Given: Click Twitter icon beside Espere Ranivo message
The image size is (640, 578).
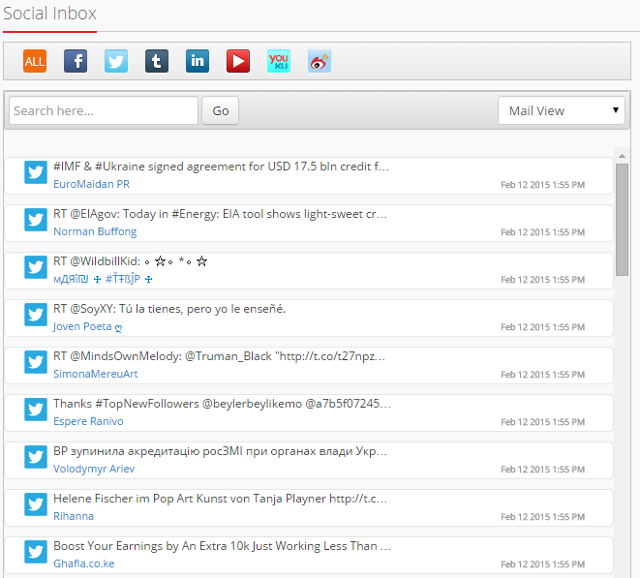Looking at the screenshot, I should tap(36, 409).
